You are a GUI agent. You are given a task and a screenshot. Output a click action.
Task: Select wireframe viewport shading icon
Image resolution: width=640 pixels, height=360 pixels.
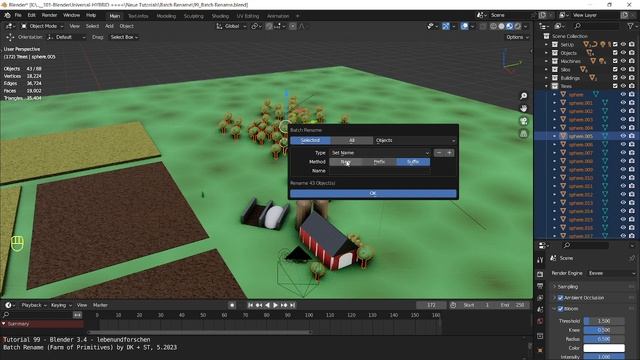(x=493, y=26)
